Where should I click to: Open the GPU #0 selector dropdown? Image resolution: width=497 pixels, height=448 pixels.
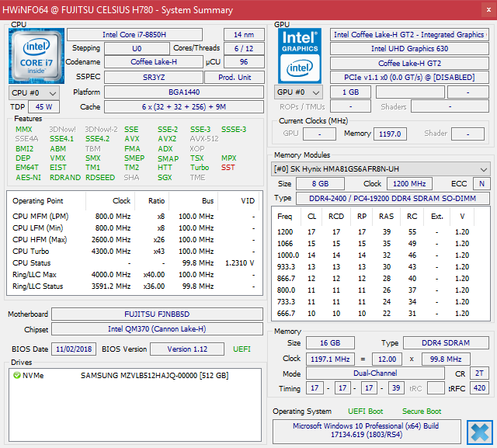pos(298,92)
